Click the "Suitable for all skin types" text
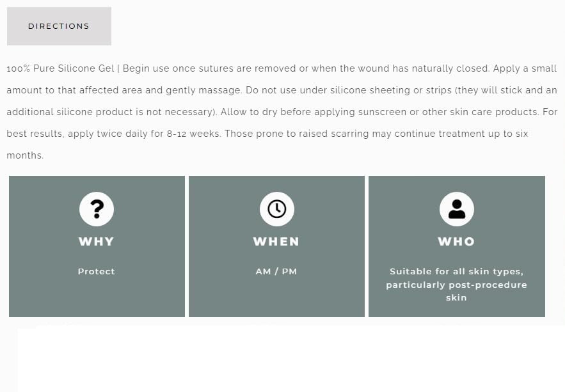The height and width of the screenshot is (392, 565). tap(456, 272)
